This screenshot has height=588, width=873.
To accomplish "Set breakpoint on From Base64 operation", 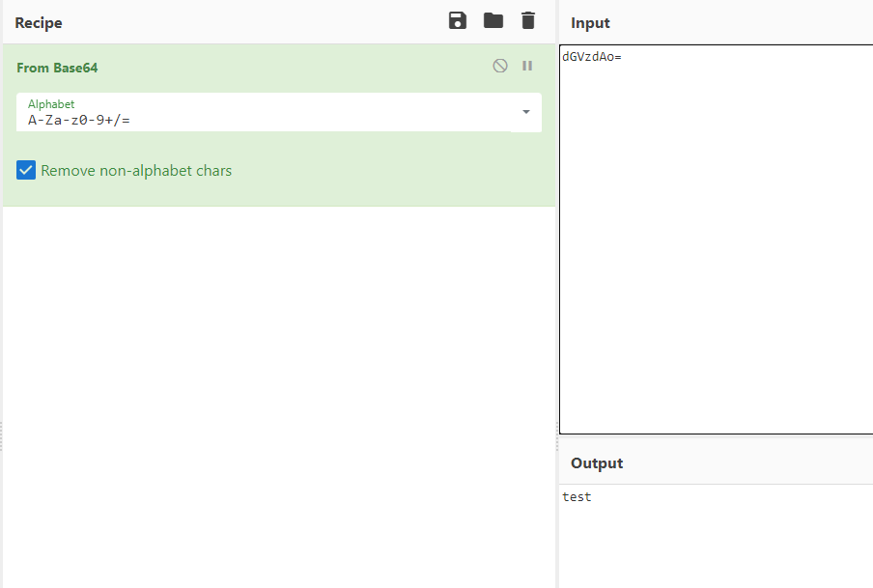I will (527, 66).
